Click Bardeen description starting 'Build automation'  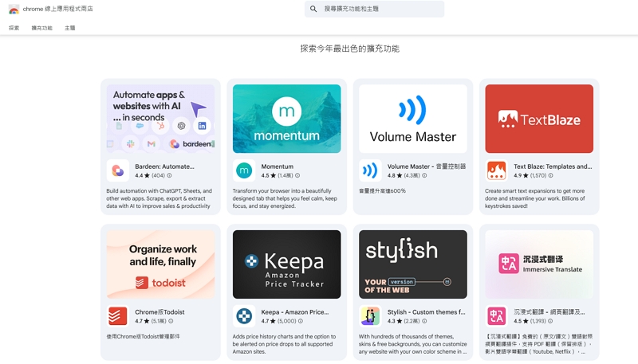click(x=159, y=198)
